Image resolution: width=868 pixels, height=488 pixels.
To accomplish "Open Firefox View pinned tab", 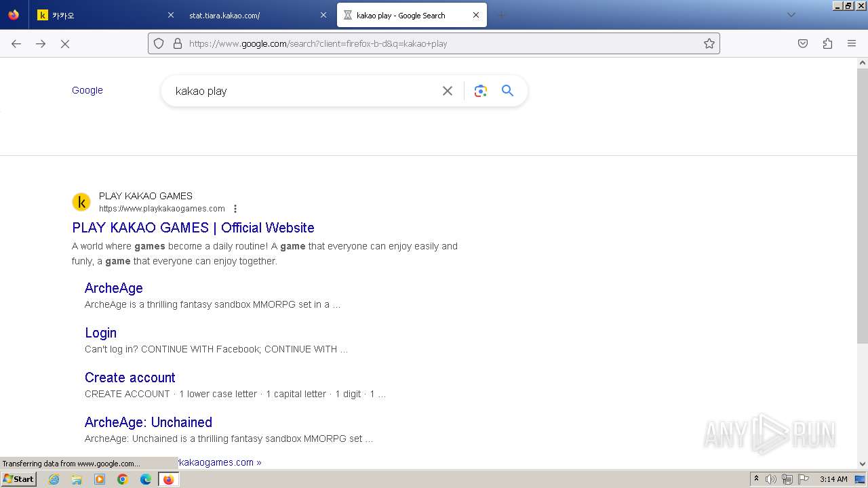I will [14, 15].
